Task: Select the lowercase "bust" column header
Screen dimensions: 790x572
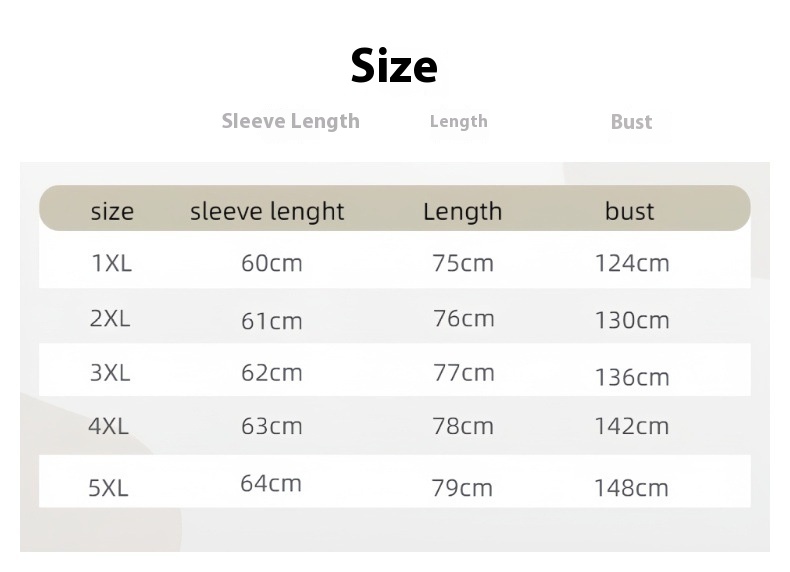Action: click(x=630, y=211)
